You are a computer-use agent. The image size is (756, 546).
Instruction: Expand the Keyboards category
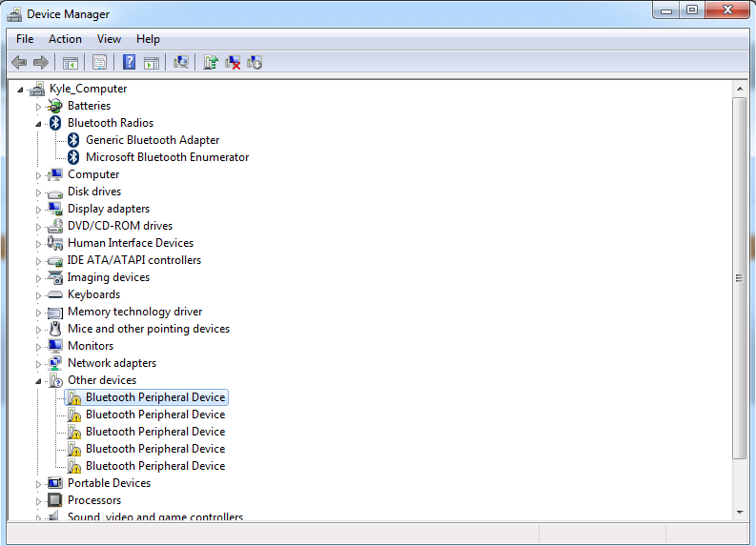pos(38,295)
